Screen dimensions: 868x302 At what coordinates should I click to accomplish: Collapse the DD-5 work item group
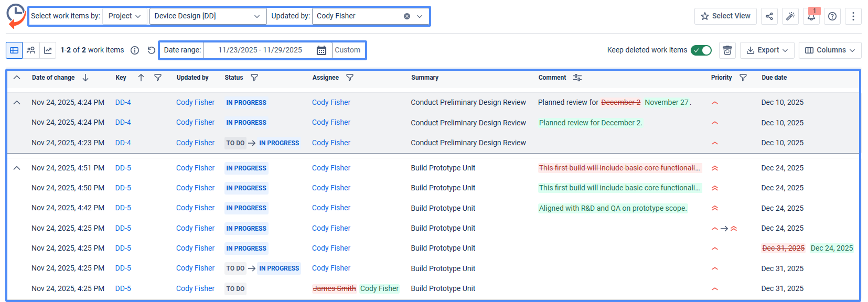coord(17,168)
